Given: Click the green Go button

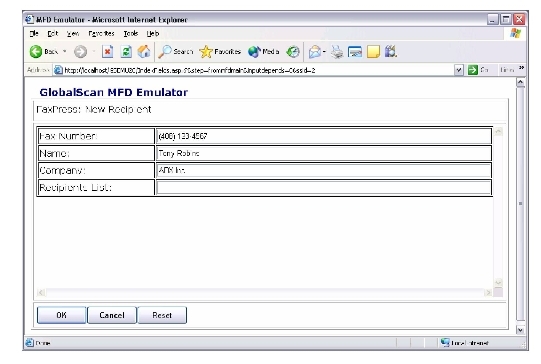Looking at the screenshot, I should coord(478,70).
